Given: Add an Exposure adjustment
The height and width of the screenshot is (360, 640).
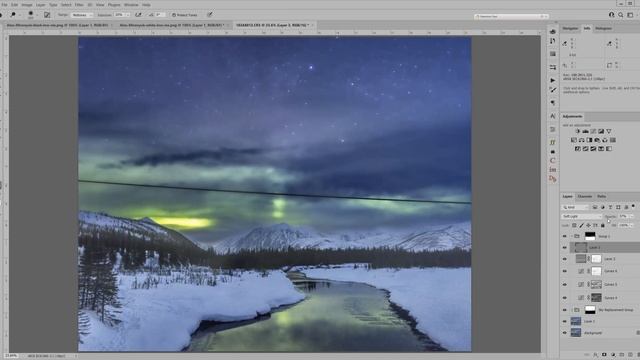Looking at the screenshot, I should coord(601,131).
